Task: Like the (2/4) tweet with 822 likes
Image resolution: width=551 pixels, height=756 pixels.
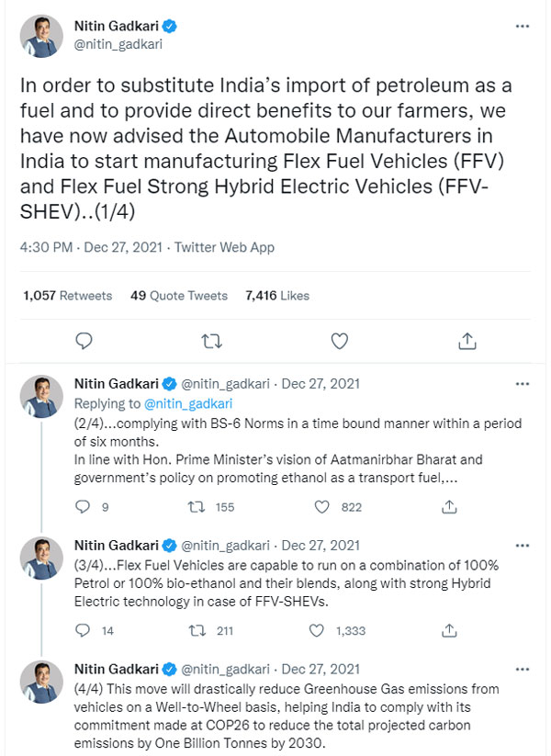Action: click(x=322, y=506)
